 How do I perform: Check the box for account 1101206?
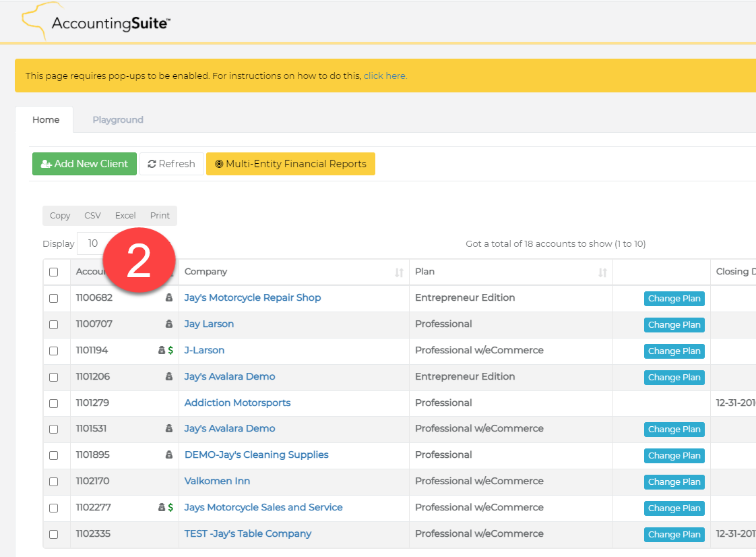[53, 377]
